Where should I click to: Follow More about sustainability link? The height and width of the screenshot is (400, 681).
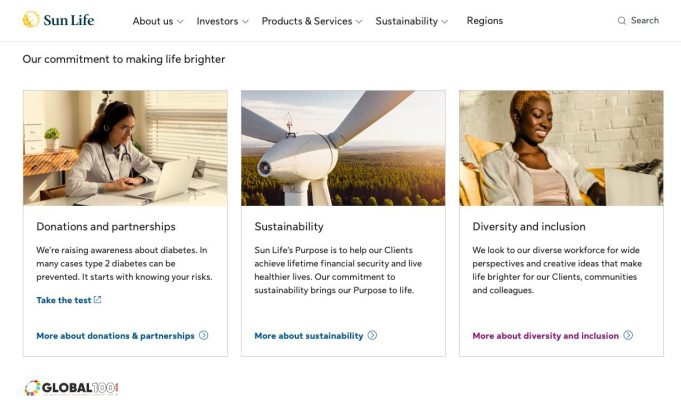[308, 336]
